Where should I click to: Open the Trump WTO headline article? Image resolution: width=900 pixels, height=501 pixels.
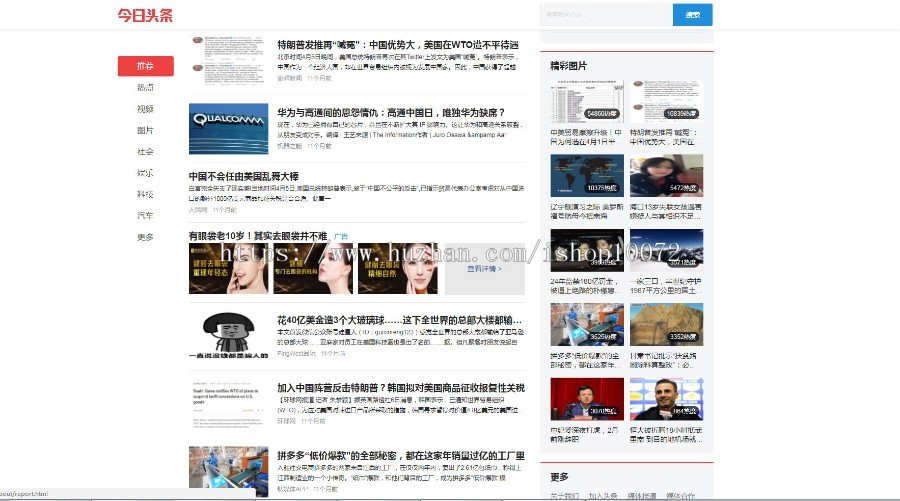coord(398,45)
